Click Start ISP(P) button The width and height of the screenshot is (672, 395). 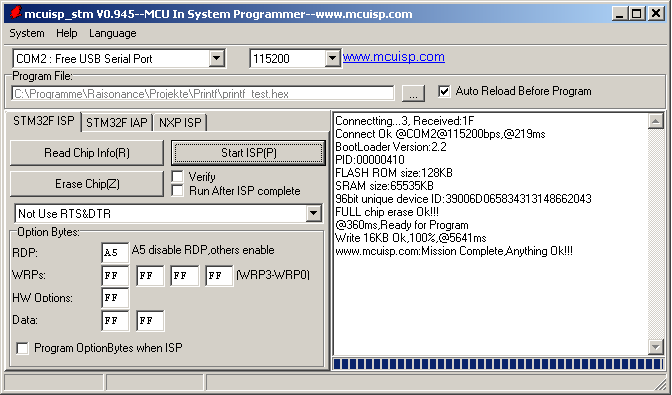249,153
